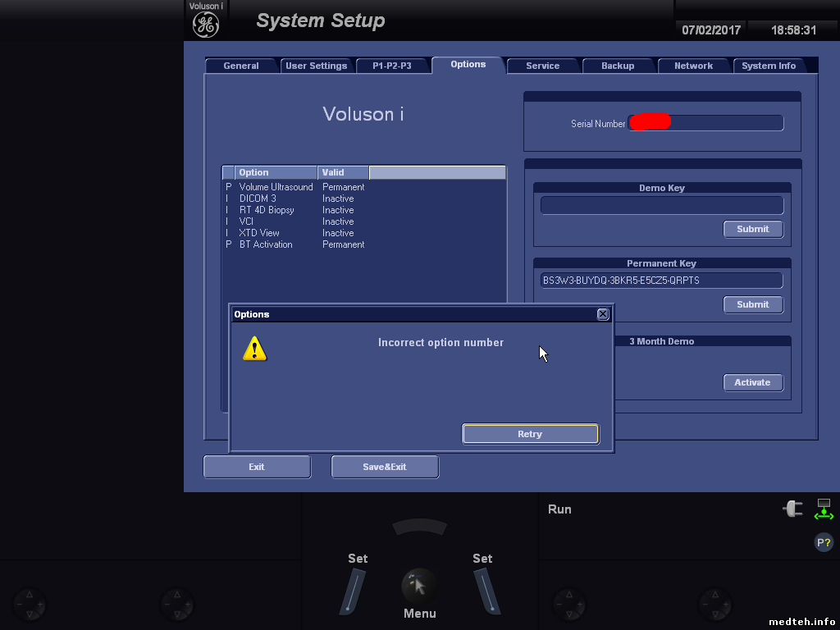Open the P? help icon
Screen dimensions: 840x630
point(824,541)
